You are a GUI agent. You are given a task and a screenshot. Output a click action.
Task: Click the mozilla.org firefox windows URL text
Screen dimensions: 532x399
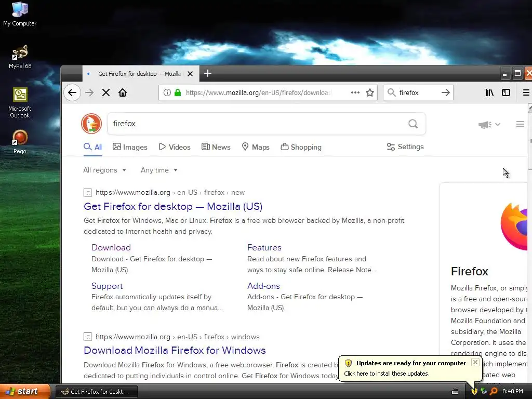(x=178, y=337)
